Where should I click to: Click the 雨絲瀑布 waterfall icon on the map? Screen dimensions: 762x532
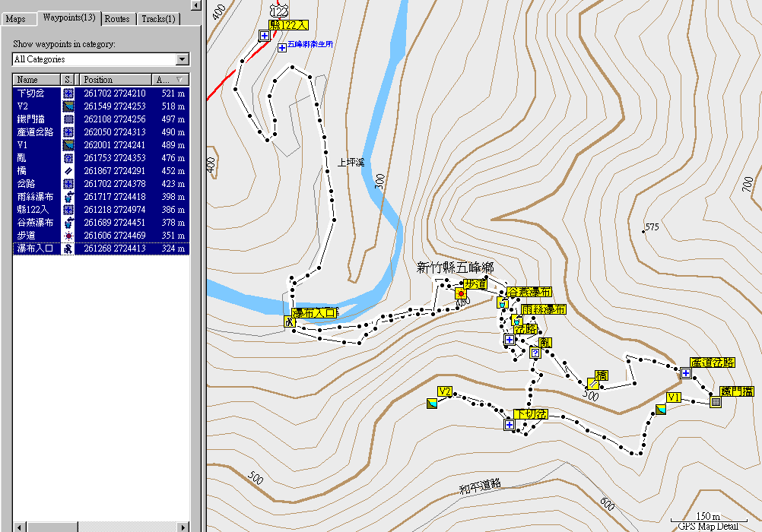click(517, 321)
